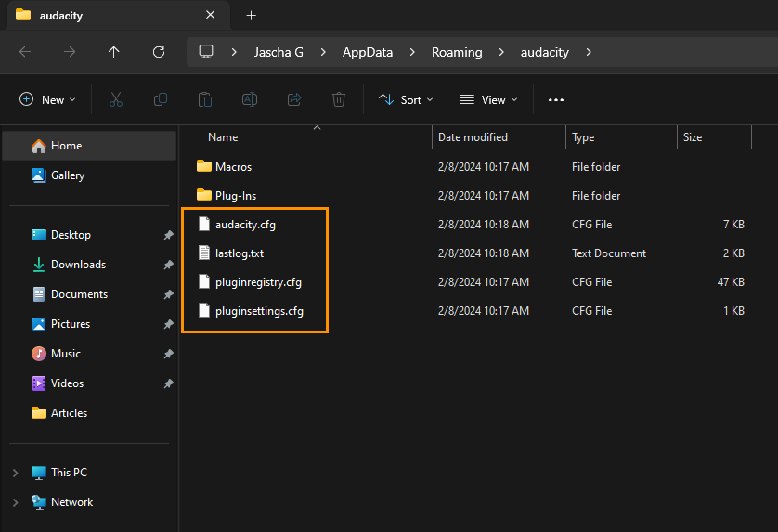This screenshot has width=778, height=532.
Task: Expand the chevron after audacity breadcrumb
Action: tap(589, 52)
